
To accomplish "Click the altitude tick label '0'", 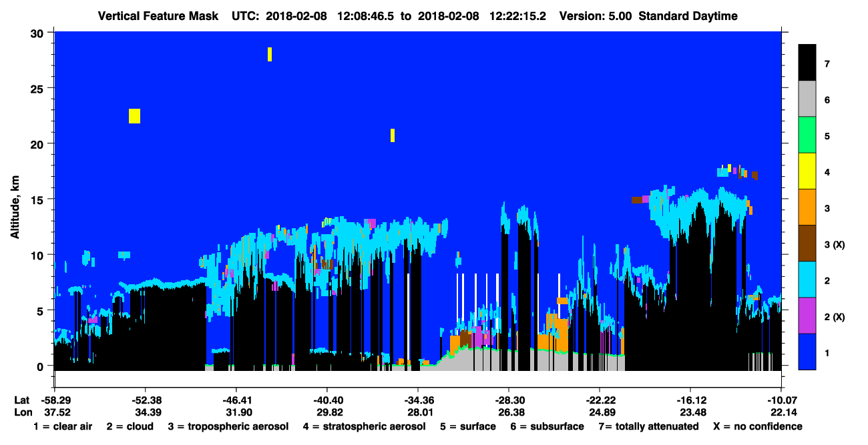I will [41, 366].
